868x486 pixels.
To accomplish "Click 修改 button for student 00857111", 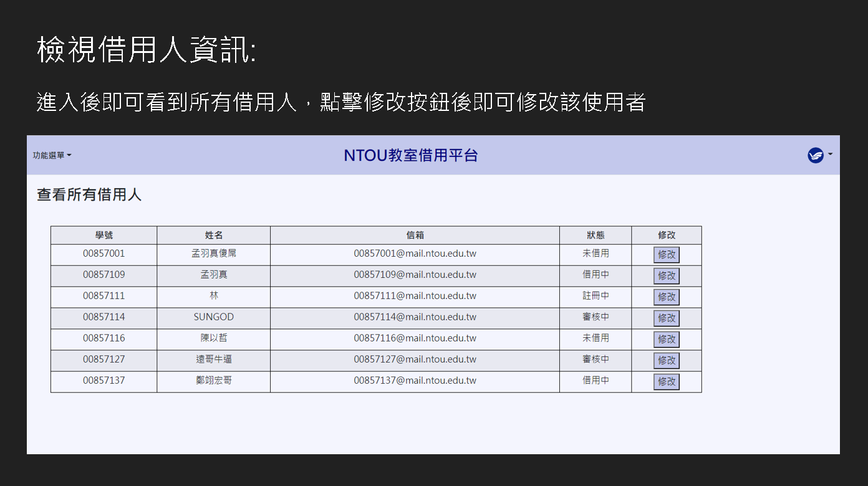I will pos(667,297).
